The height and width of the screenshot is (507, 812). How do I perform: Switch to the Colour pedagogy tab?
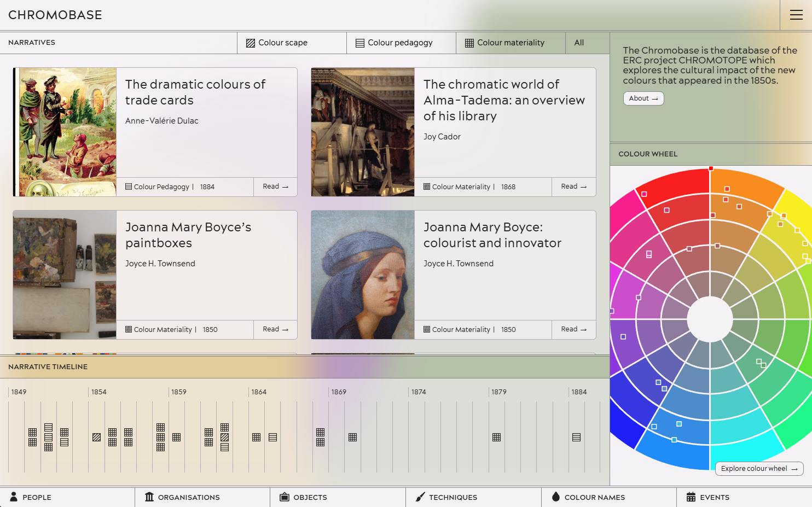pyautogui.click(x=401, y=43)
